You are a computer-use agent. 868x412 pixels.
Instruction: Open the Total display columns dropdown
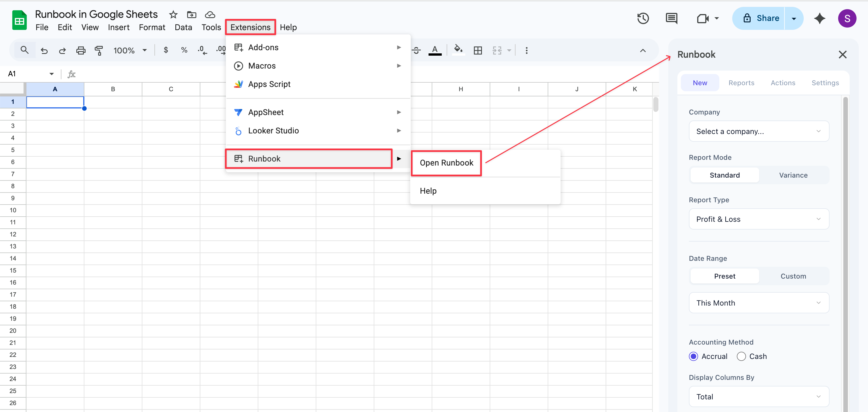point(759,397)
